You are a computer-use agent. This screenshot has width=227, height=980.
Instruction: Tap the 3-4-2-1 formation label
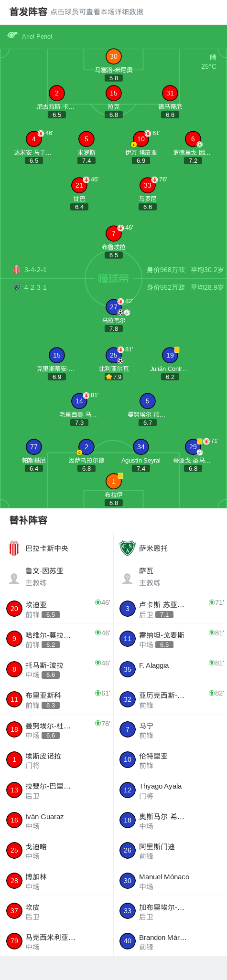click(35, 270)
